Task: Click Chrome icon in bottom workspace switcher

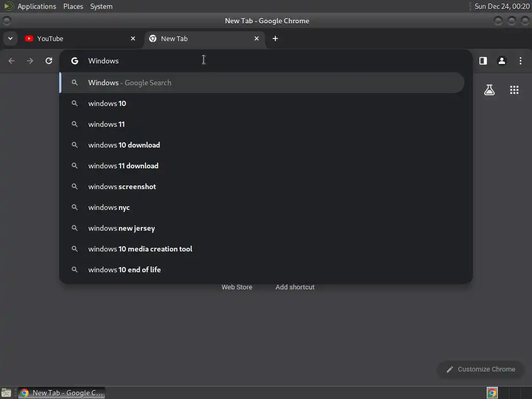Action: click(x=493, y=393)
